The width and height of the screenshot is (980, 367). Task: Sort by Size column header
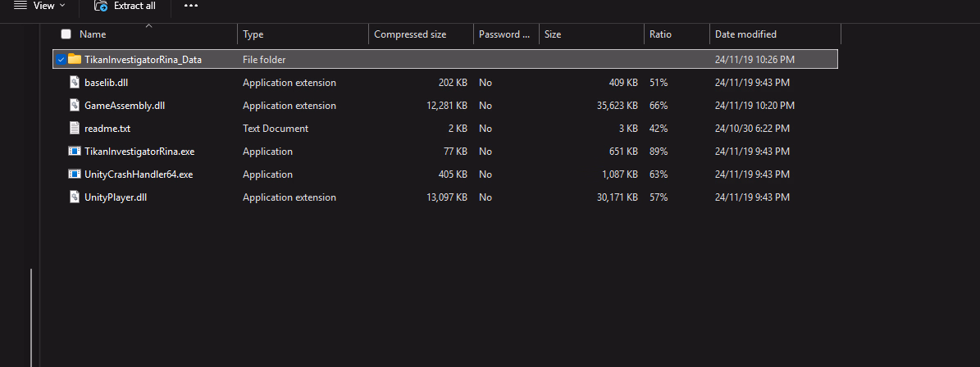click(553, 34)
